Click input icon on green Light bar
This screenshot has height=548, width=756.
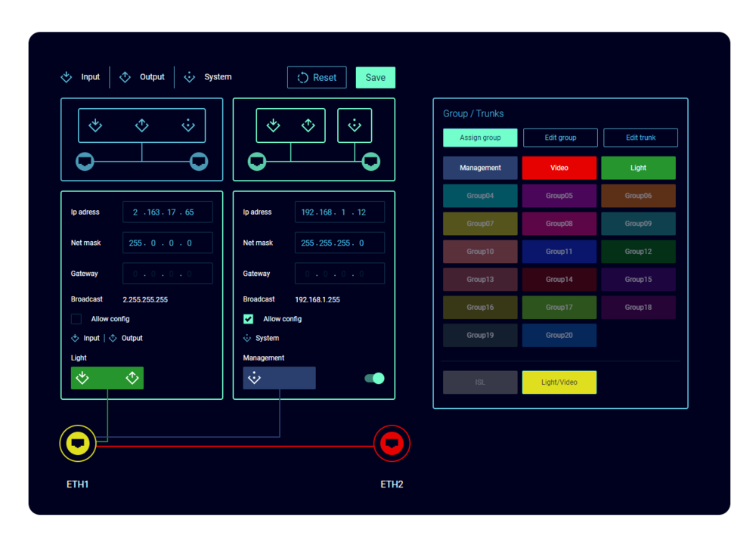[x=82, y=378]
